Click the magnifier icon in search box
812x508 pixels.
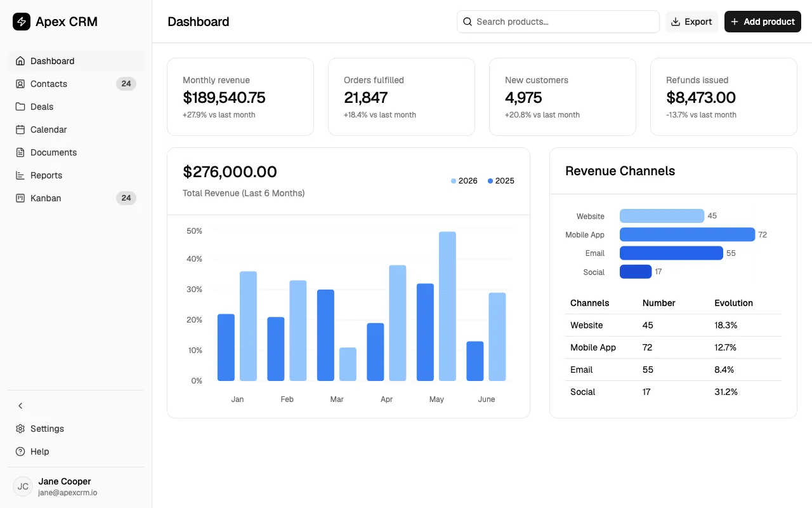[468, 22]
